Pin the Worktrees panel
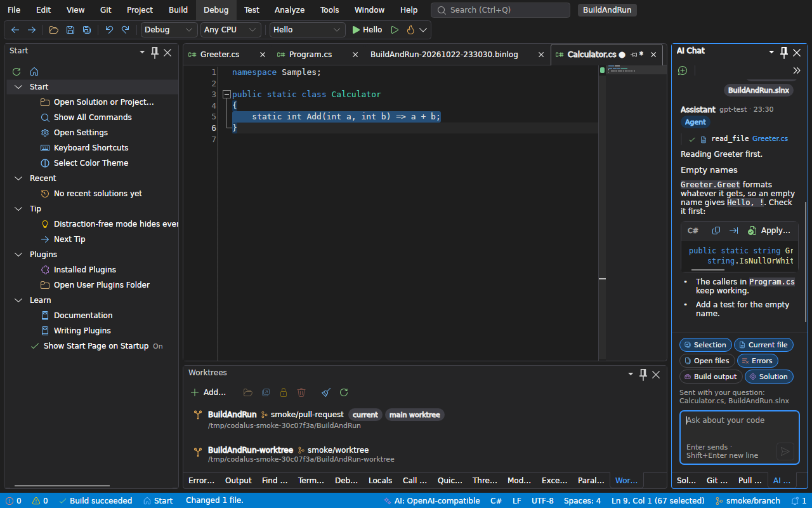The width and height of the screenshot is (812, 508). (643, 374)
